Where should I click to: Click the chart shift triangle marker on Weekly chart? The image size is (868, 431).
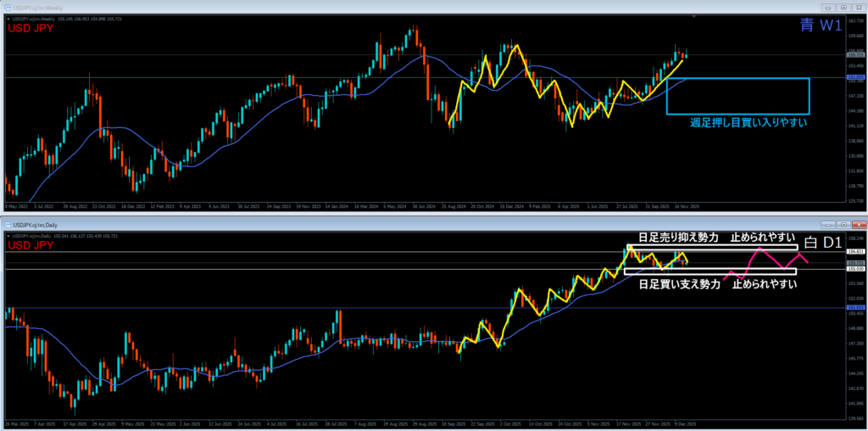point(693,16)
